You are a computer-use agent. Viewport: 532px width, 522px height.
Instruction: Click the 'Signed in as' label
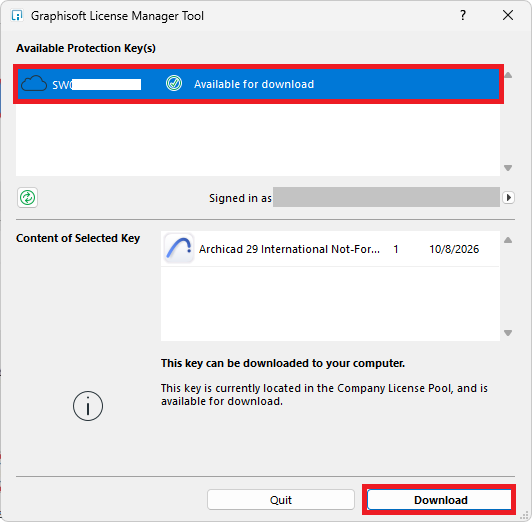[x=240, y=198]
